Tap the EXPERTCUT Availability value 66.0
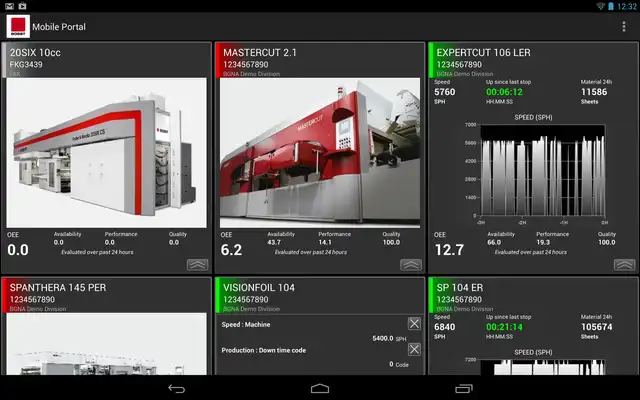 coord(494,242)
